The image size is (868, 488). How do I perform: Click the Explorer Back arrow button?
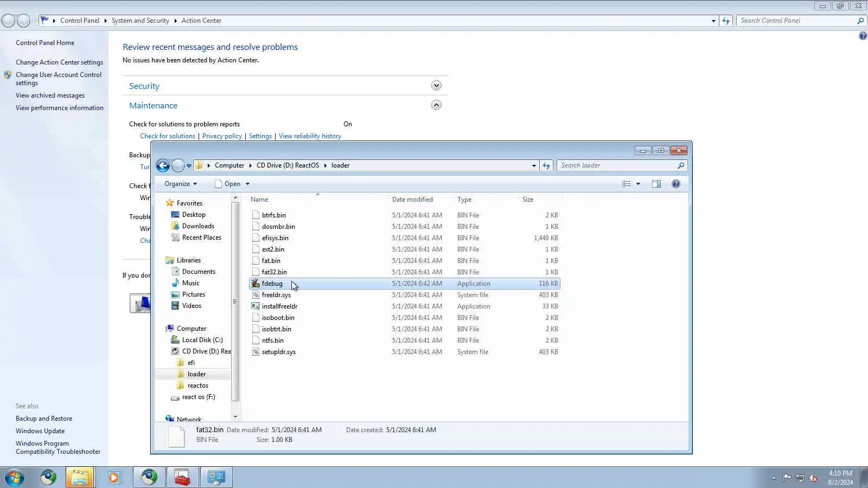coord(163,166)
